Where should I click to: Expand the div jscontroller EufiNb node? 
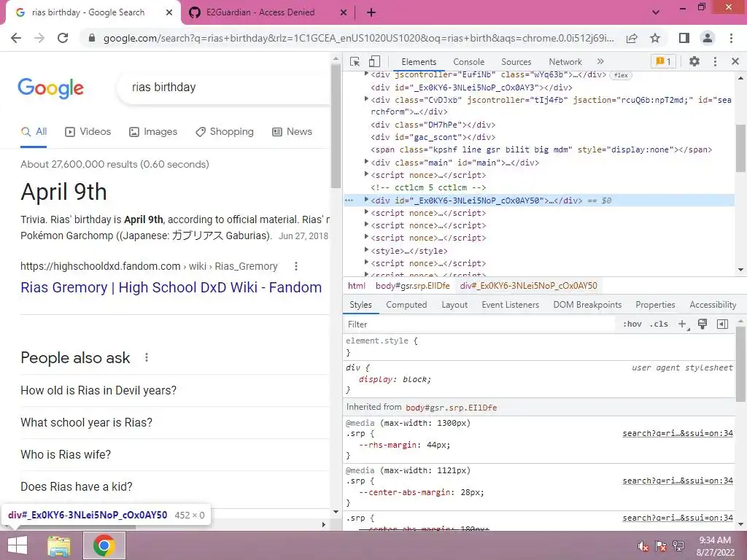point(366,74)
